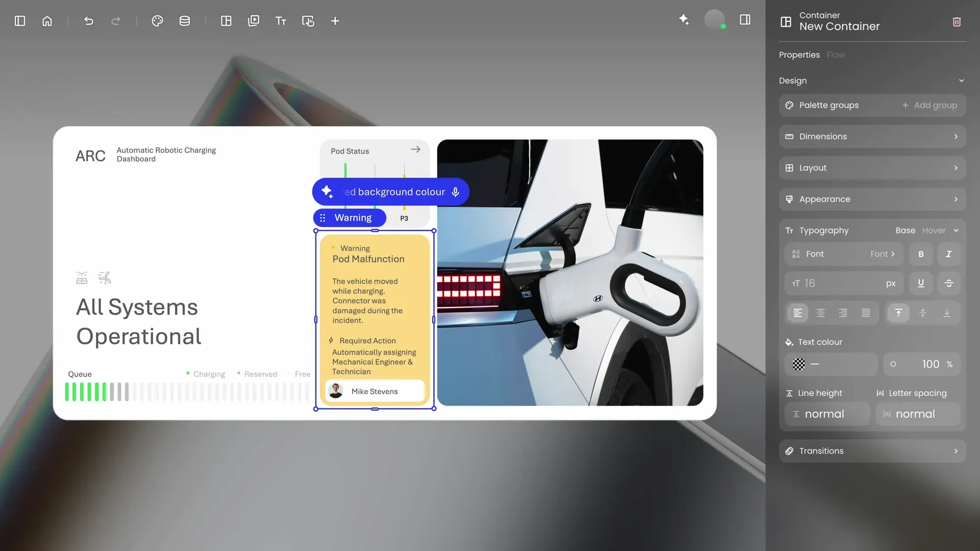The height and width of the screenshot is (551, 980).
Task: Click the Palette groups label
Action: pyautogui.click(x=829, y=105)
